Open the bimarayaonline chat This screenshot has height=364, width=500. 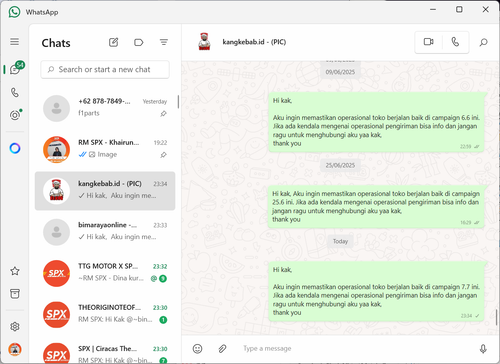point(105,232)
